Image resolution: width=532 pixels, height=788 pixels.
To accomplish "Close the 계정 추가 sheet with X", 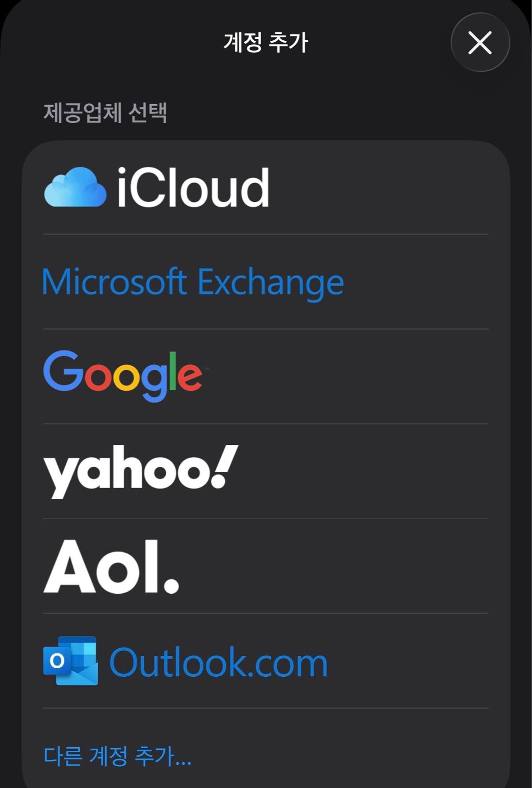I will [x=480, y=43].
